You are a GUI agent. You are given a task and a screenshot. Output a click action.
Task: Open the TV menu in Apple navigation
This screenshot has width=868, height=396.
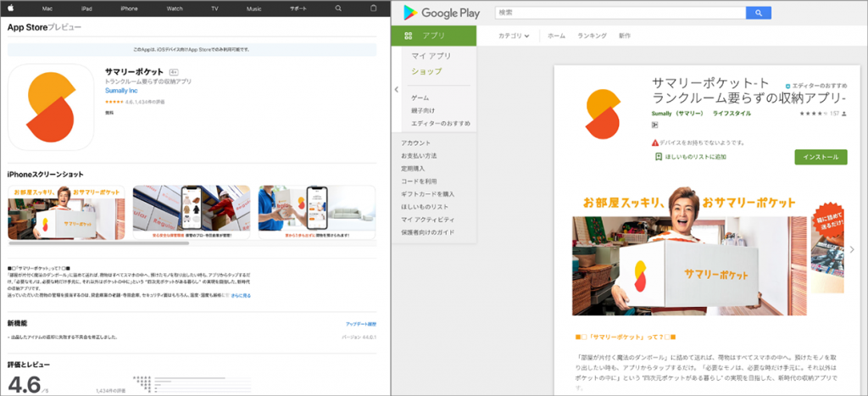click(x=214, y=8)
